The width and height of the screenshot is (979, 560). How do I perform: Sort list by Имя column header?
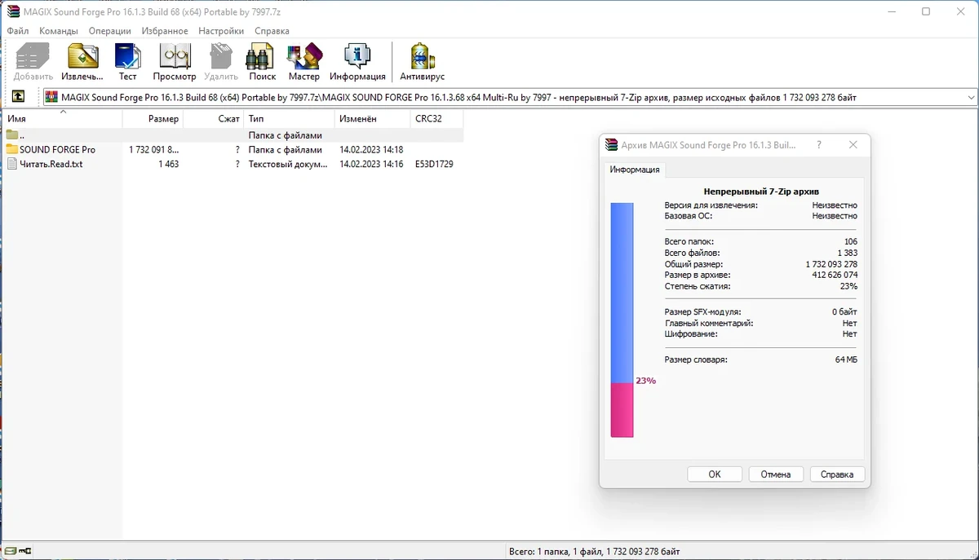click(x=62, y=119)
